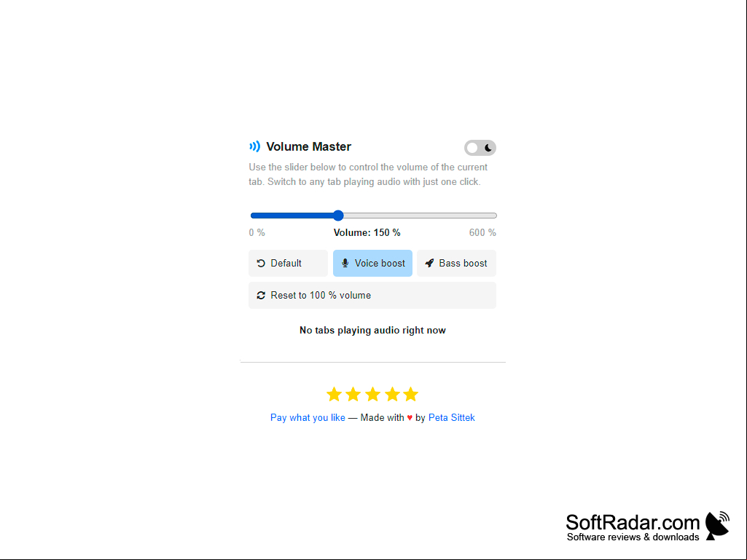Reset to 100 % volume
Viewport: 747px width, 560px height.
372,295
